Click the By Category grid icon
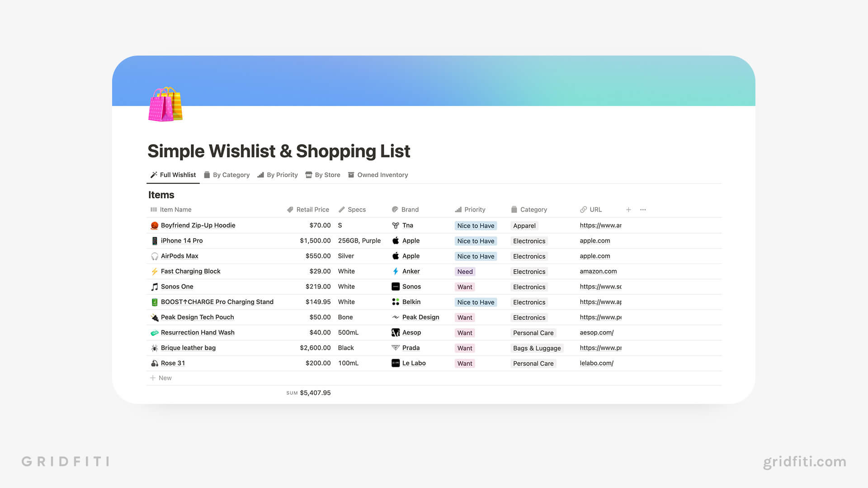Viewport: 868px width, 488px height. click(208, 174)
